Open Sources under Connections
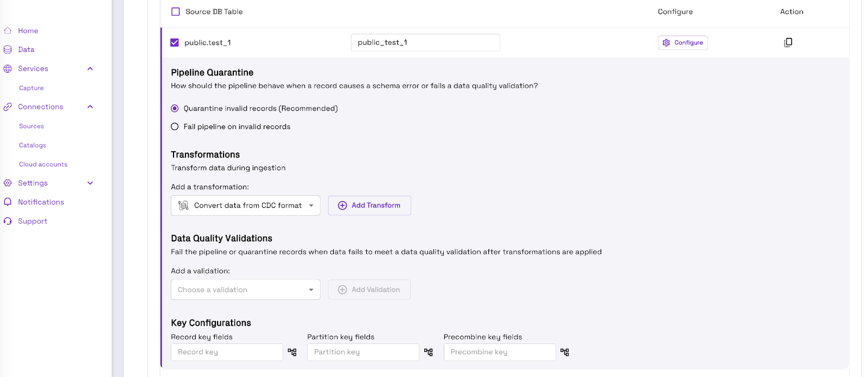This screenshot has width=868, height=377. (31, 126)
